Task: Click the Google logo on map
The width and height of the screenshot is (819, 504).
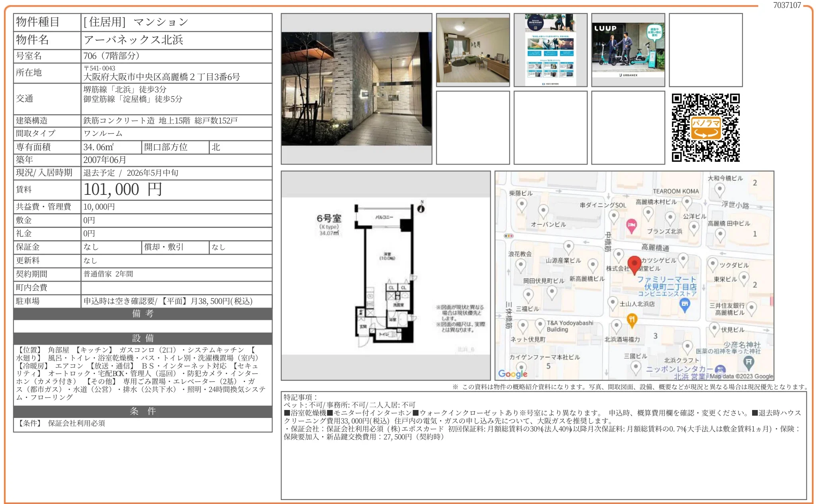Action: [513, 374]
